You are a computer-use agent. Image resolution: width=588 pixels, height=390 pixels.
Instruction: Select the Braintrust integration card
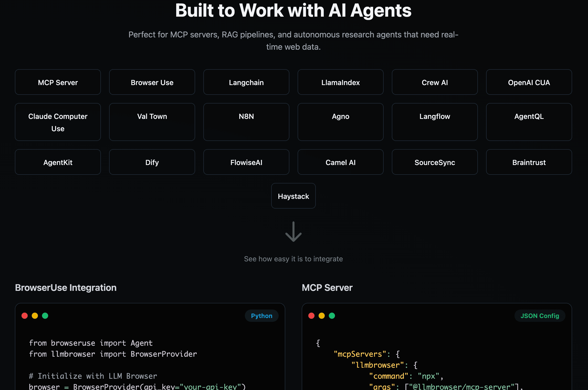click(529, 162)
